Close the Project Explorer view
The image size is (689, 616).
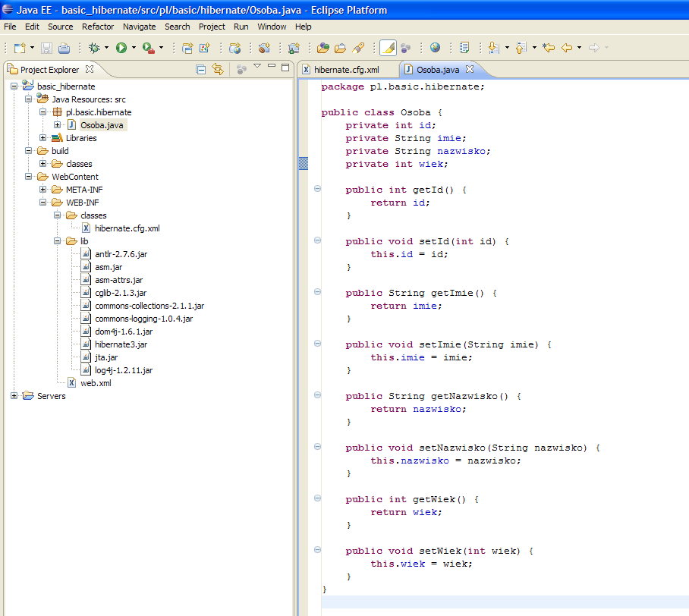tap(90, 69)
